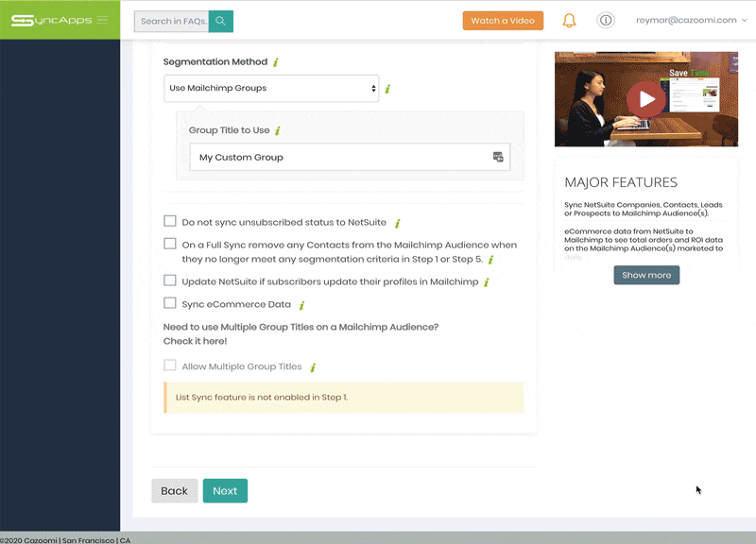Image resolution: width=756 pixels, height=544 pixels.
Task: Click the ©2020 Cazoomi footer text
Action: (x=65, y=540)
